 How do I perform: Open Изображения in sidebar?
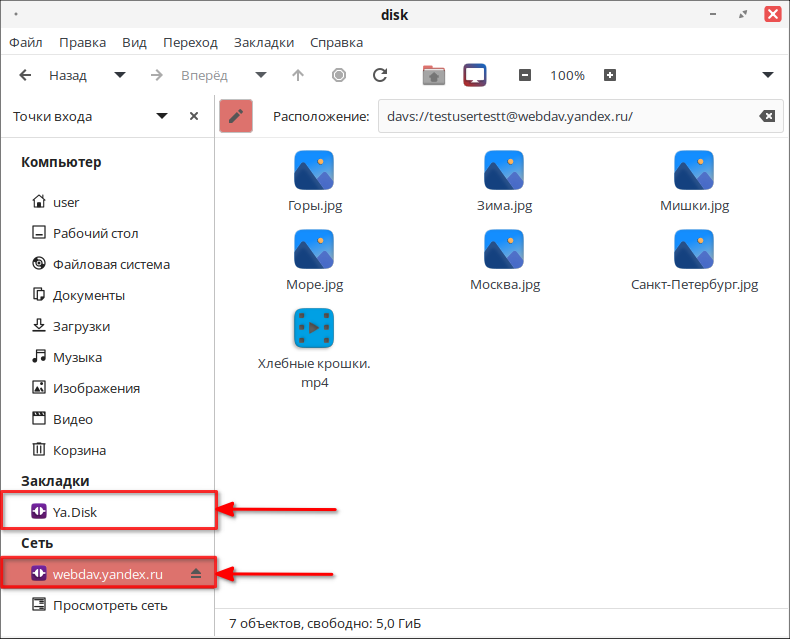108,388
